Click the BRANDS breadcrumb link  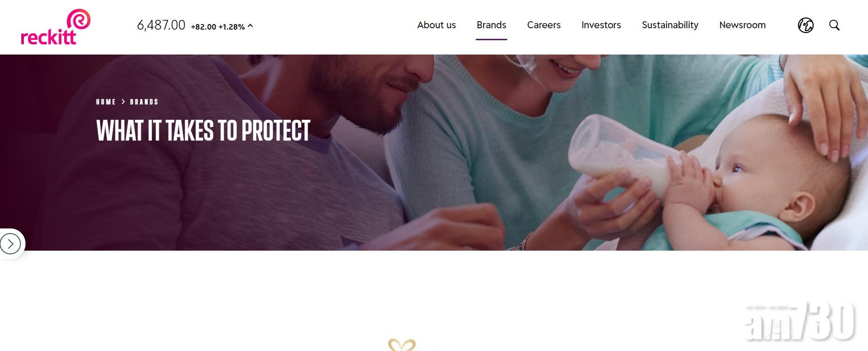pos(144,102)
